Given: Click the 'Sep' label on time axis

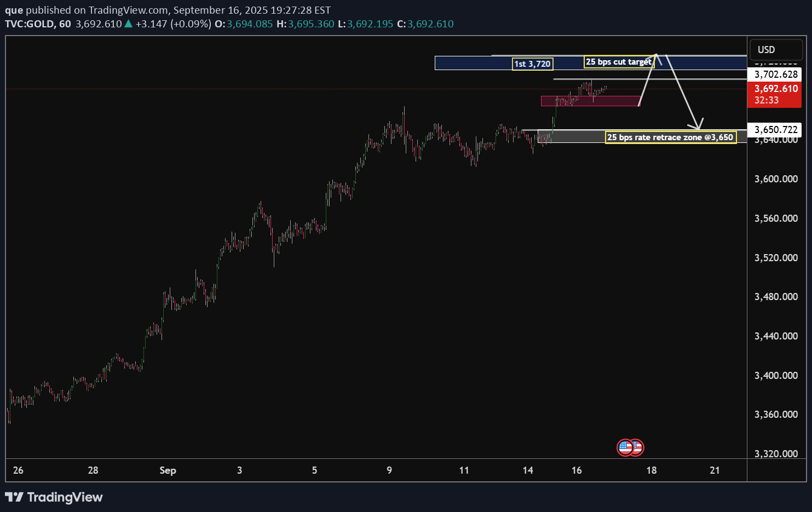Looking at the screenshot, I should coord(168,470).
